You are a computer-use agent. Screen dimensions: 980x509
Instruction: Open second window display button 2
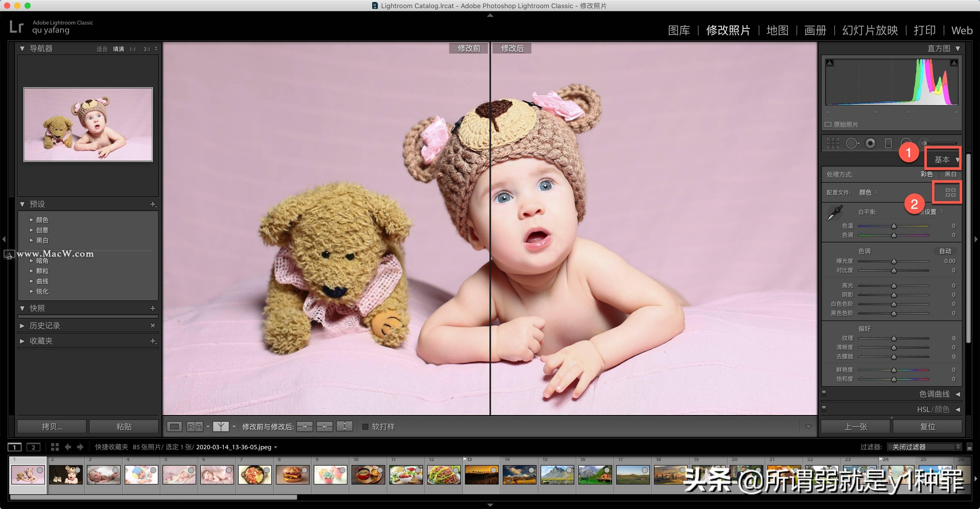pyautogui.click(x=33, y=447)
